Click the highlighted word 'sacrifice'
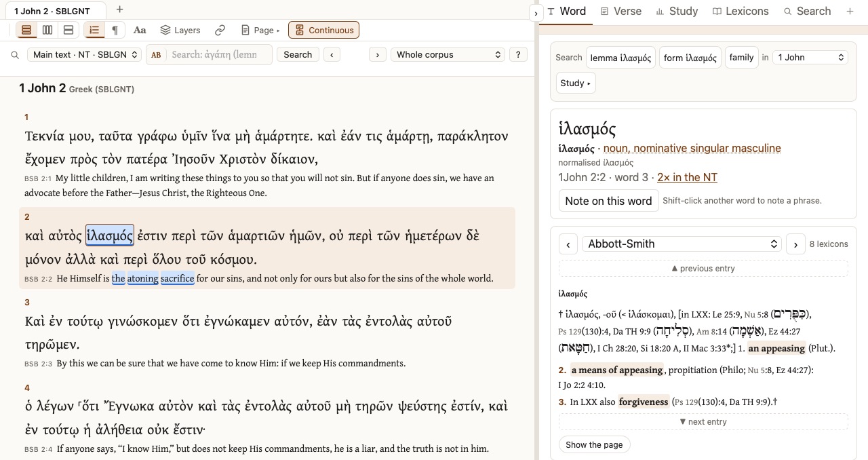The width and height of the screenshot is (868, 460). [x=178, y=278]
